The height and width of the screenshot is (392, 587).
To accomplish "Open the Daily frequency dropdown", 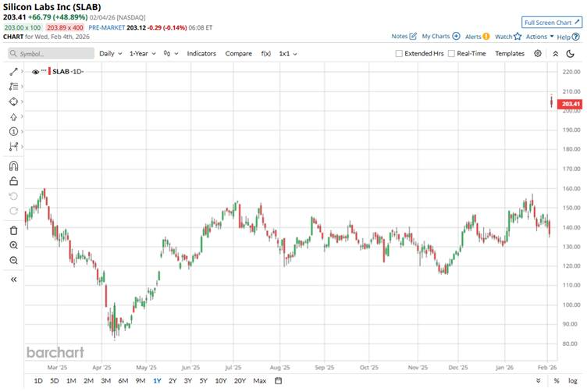I will (x=110, y=54).
